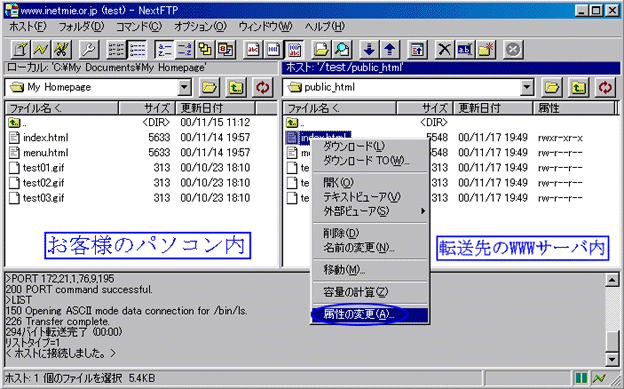Screen dimensions: 624x389
Task: Sort host pane by 属性 column
Action: coord(574,108)
